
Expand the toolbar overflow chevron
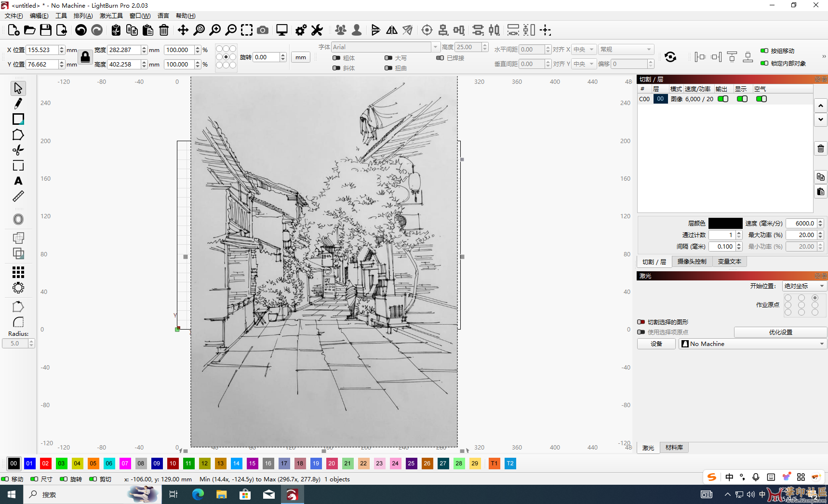click(824, 56)
